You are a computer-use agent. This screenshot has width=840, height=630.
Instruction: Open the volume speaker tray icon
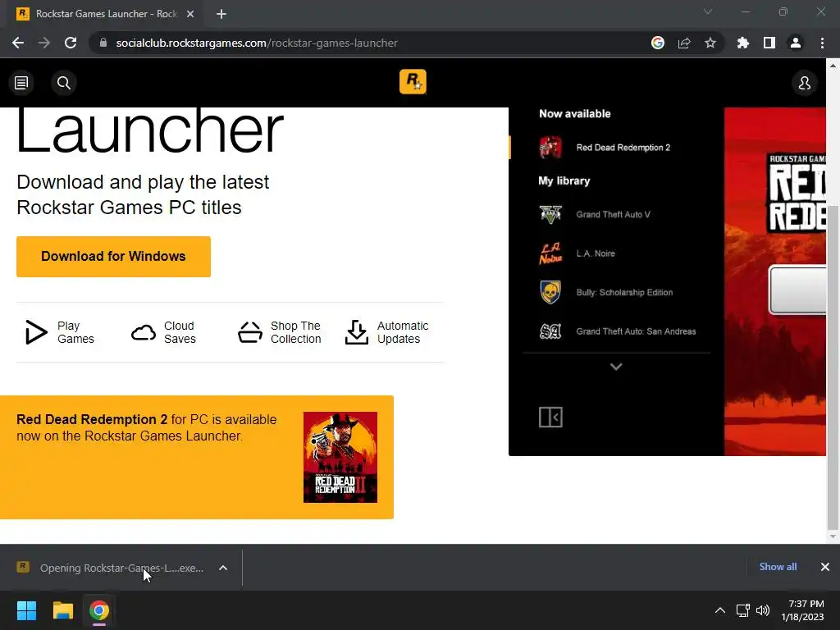[762, 610]
